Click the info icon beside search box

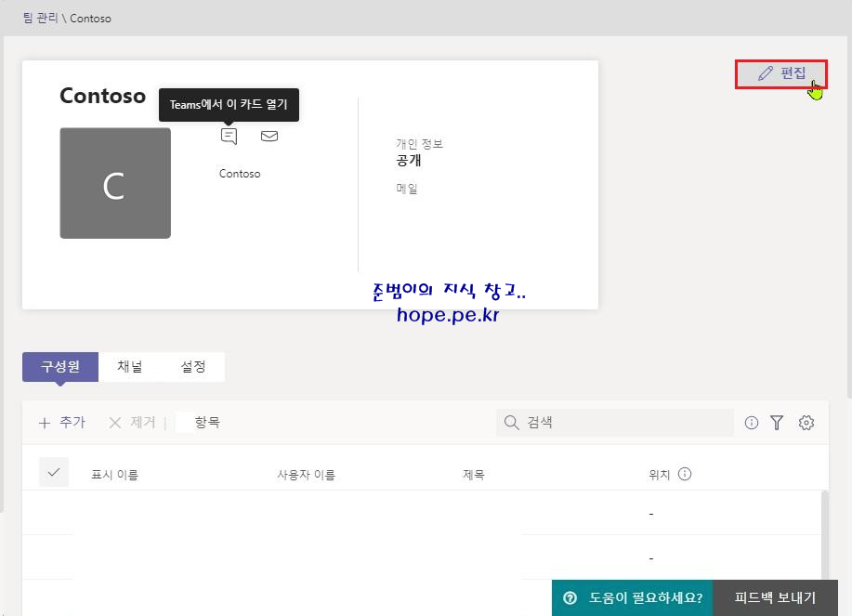click(752, 423)
